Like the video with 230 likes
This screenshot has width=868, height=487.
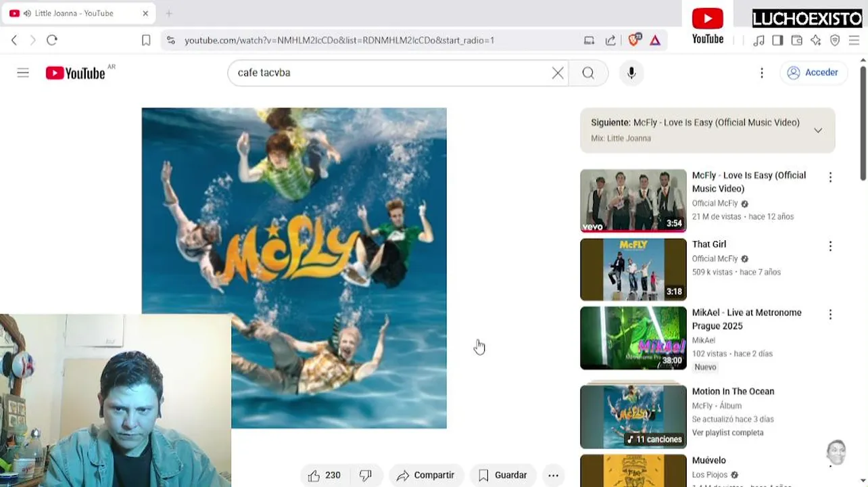click(324, 476)
